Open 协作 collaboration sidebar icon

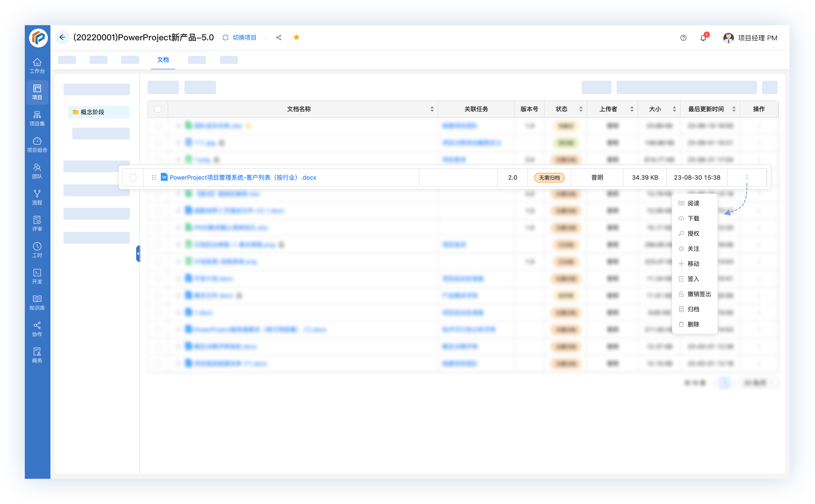(37, 329)
